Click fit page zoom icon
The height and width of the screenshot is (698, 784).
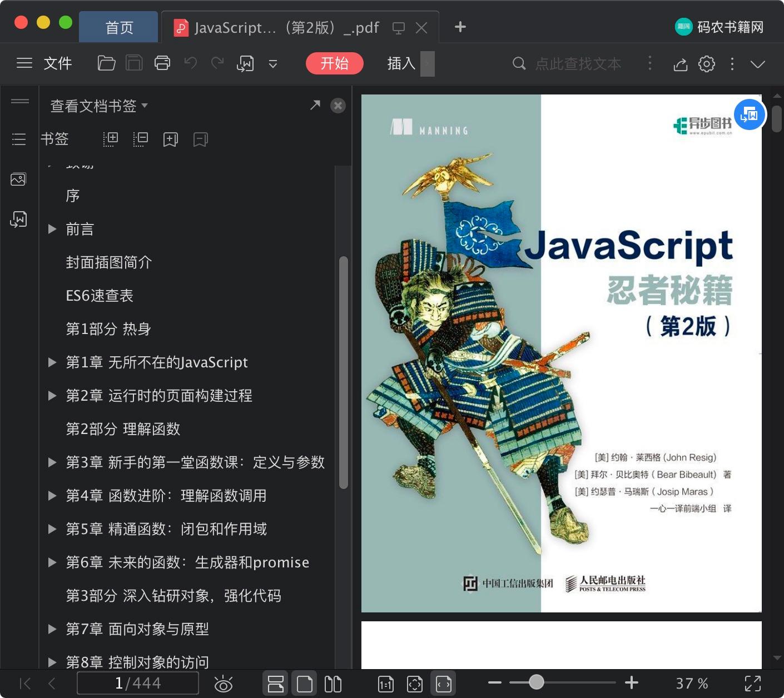pos(415,684)
